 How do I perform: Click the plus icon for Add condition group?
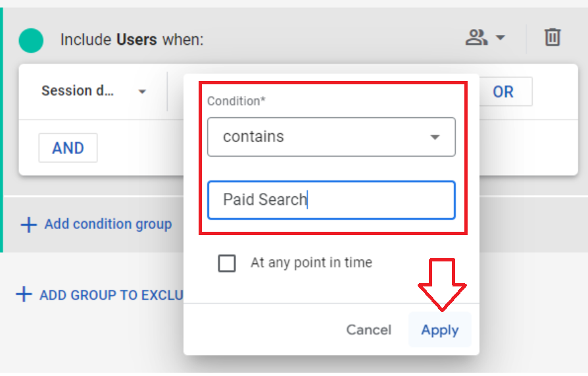(28, 225)
